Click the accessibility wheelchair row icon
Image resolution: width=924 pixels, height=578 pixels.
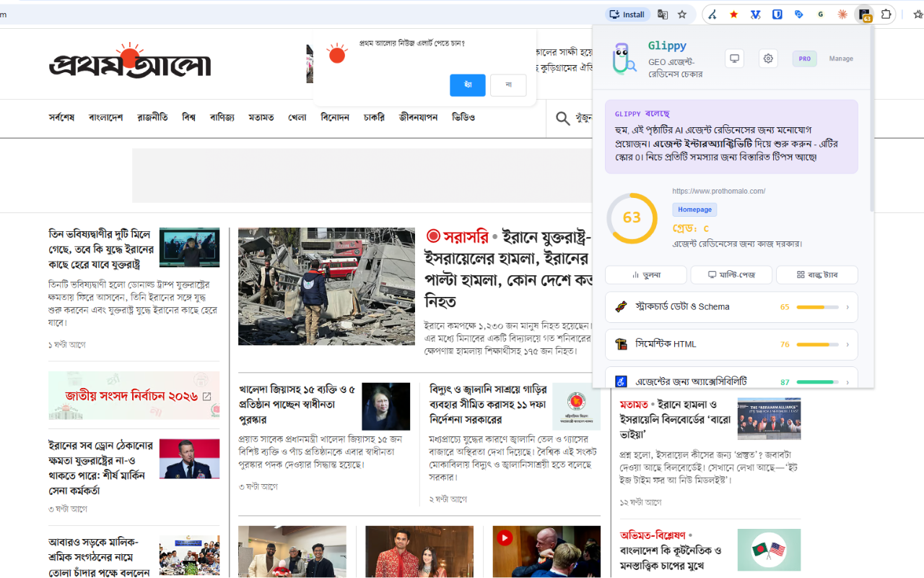[x=621, y=381]
